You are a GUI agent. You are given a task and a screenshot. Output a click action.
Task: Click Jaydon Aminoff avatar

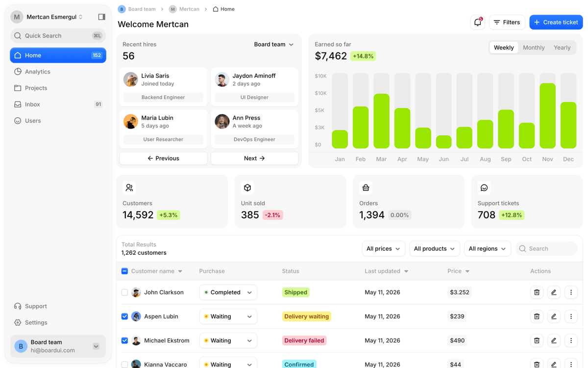[222, 79]
